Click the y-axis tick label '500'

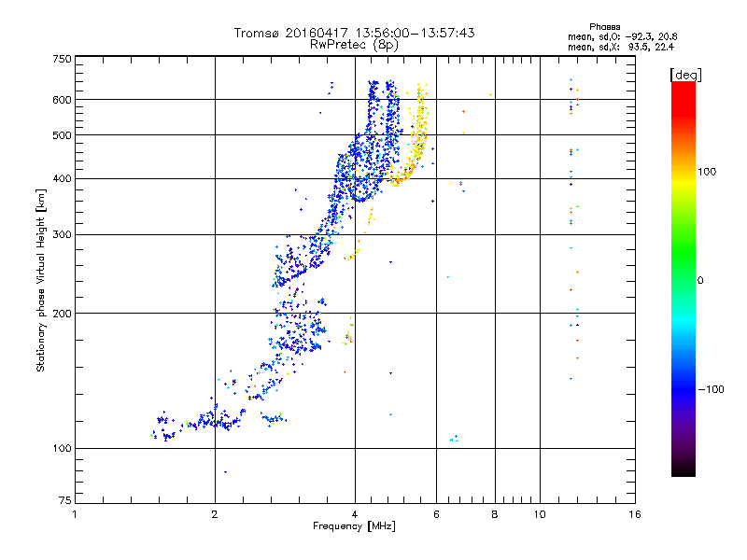click(x=62, y=135)
